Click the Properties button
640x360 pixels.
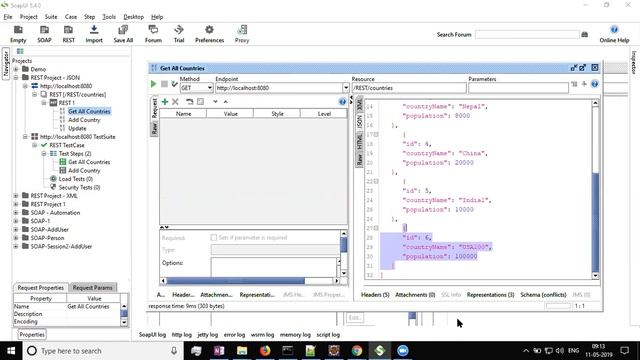(32, 334)
